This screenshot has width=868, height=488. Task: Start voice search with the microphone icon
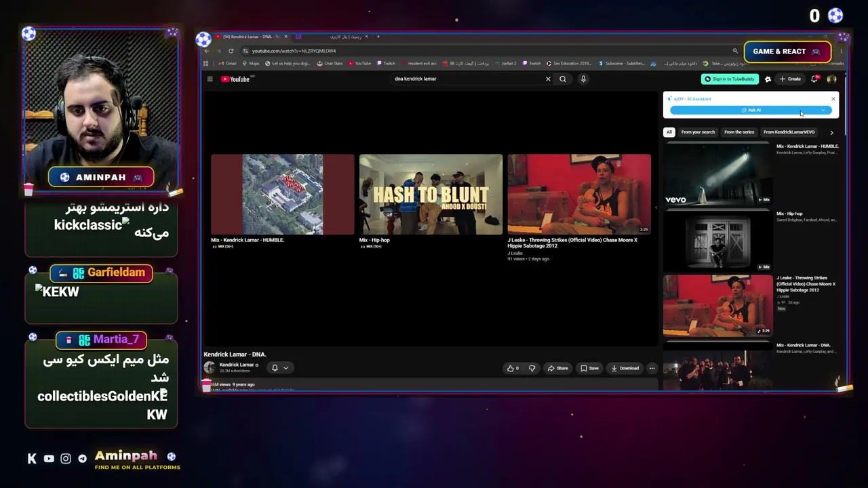pyautogui.click(x=583, y=79)
